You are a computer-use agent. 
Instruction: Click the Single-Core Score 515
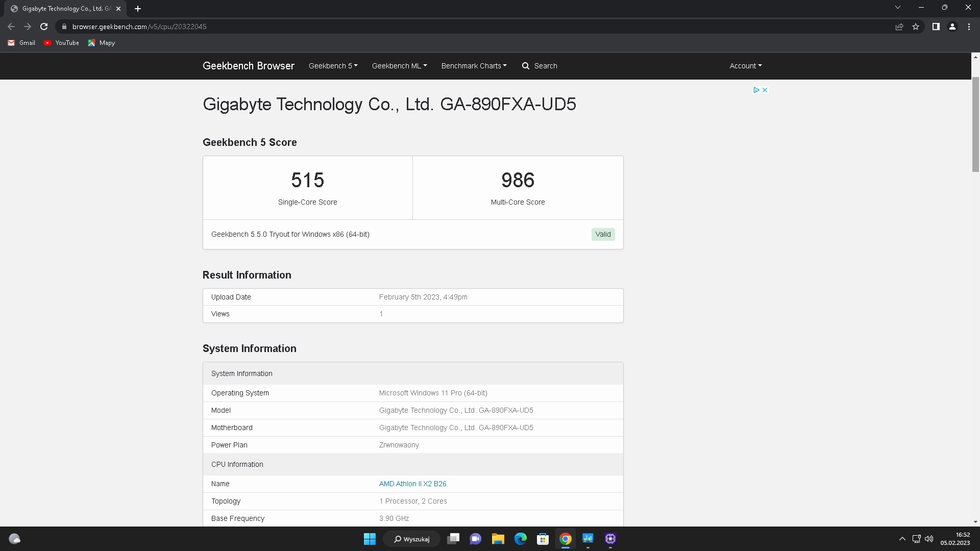point(308,180)
